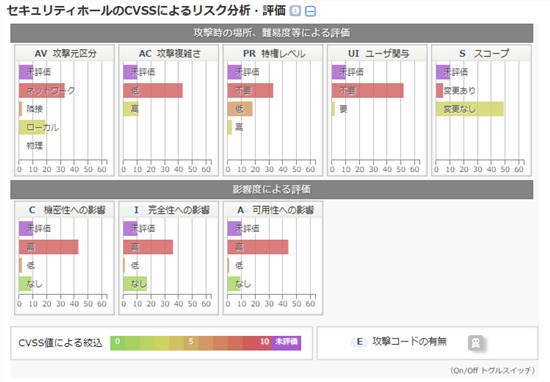Select the ネットワーク bar in AV chart
This screenshot has width=550, height=382.
(x=42, y=91)
